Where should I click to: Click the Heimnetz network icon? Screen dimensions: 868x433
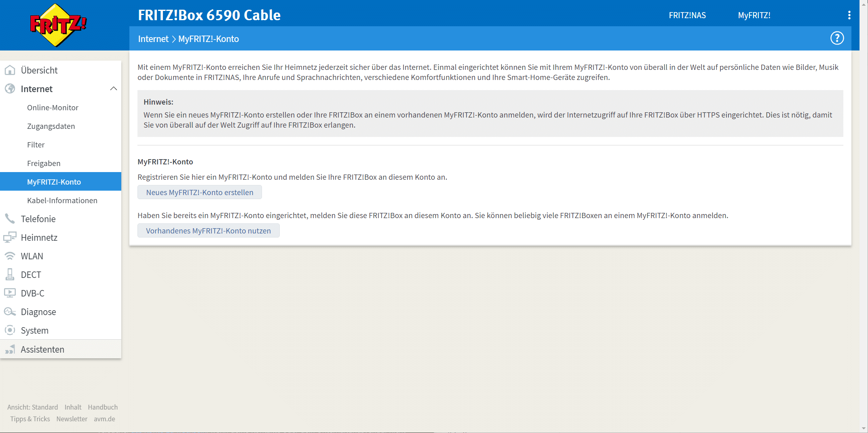pos(10,238)
